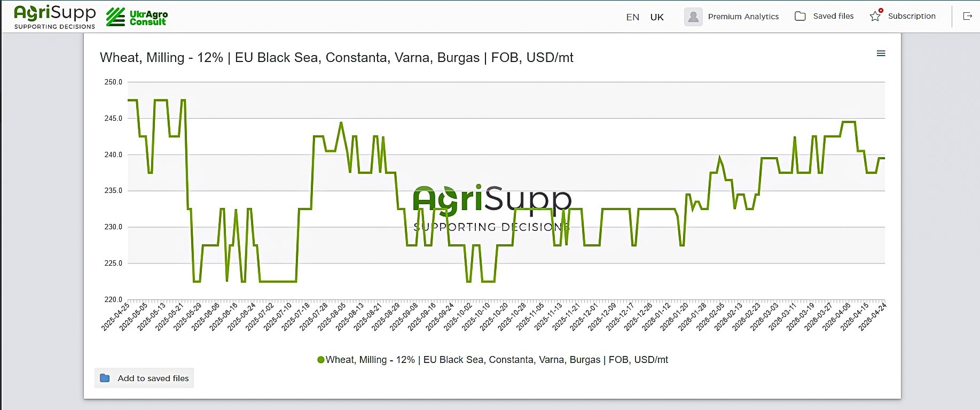The image size is (980, 410).
Task: Click the green legend marker dot
Action: coord(321,360)
